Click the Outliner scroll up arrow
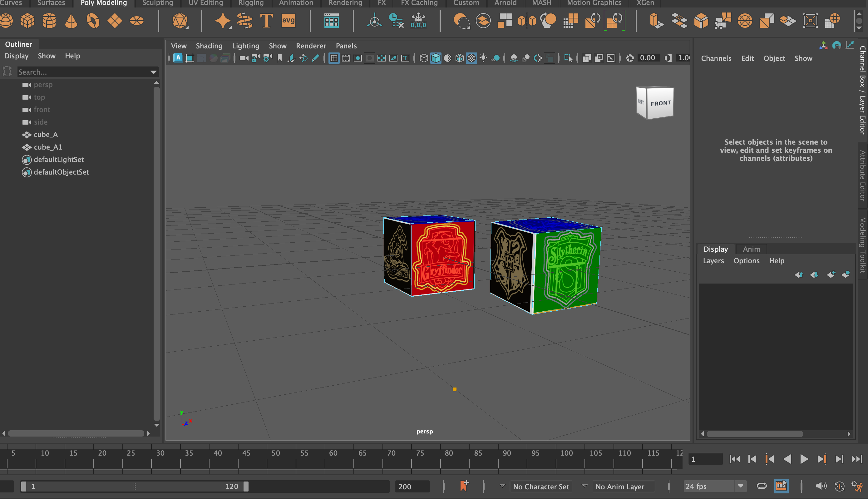Image resolution: width=868 pixels, height=499 pixels. click(x=157, y=83)
